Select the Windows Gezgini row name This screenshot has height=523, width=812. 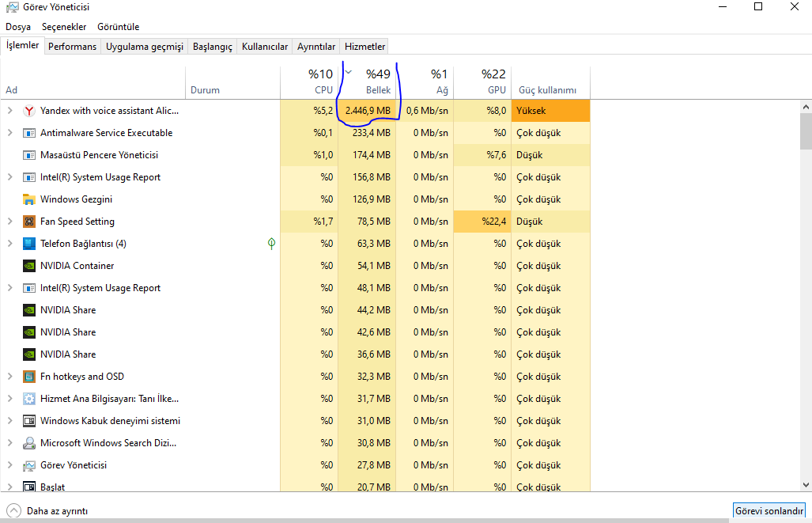[x=76, y=199]
